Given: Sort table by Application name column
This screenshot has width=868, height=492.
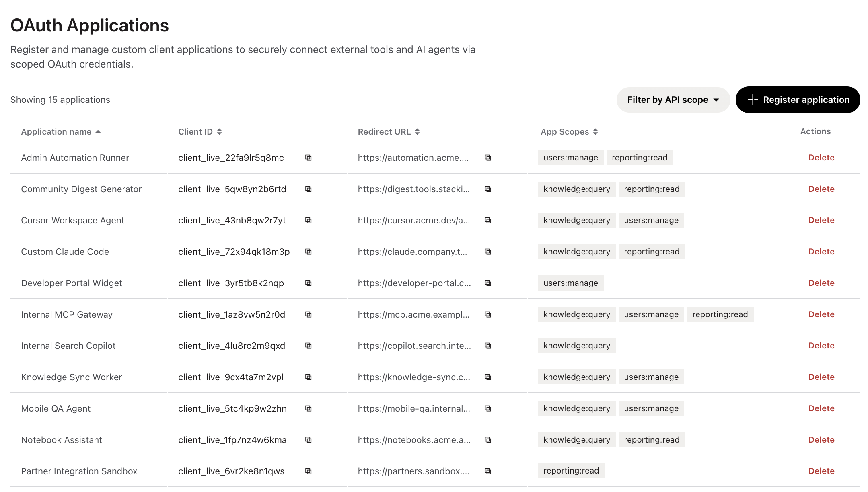Looking at the screenshot, I should click(61, 132).
